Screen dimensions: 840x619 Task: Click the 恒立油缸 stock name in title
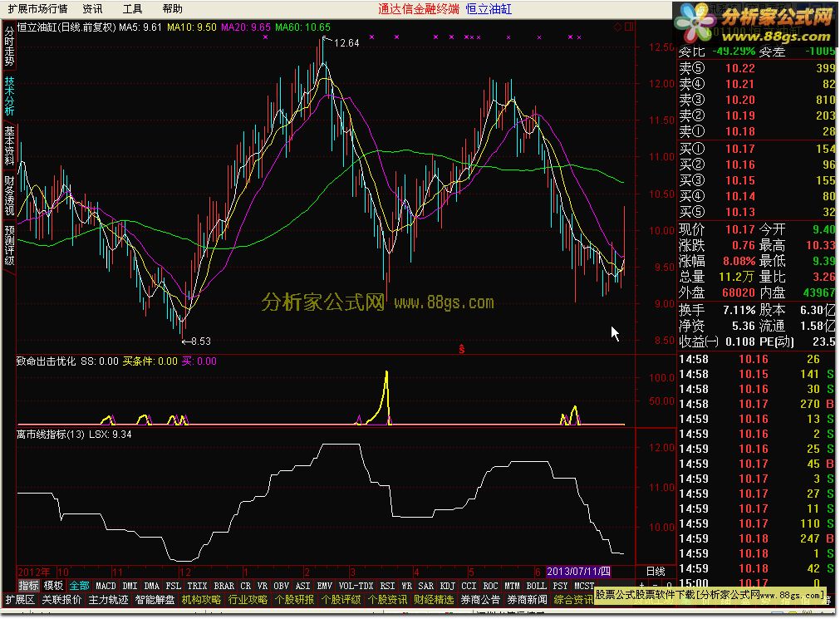489,8
